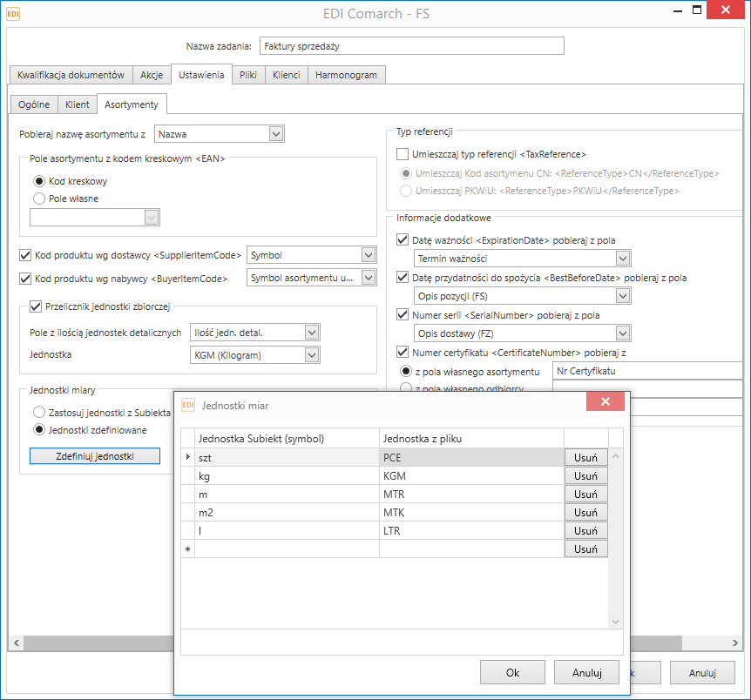Maximize the EDI Comarch window
This screenshot has height=700, width=751.
697,10
